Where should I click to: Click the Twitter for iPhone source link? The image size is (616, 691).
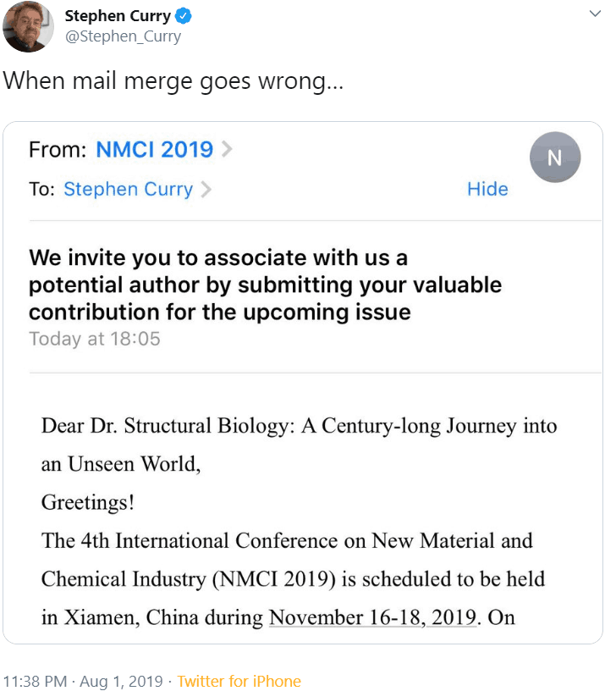coord(239,681)
